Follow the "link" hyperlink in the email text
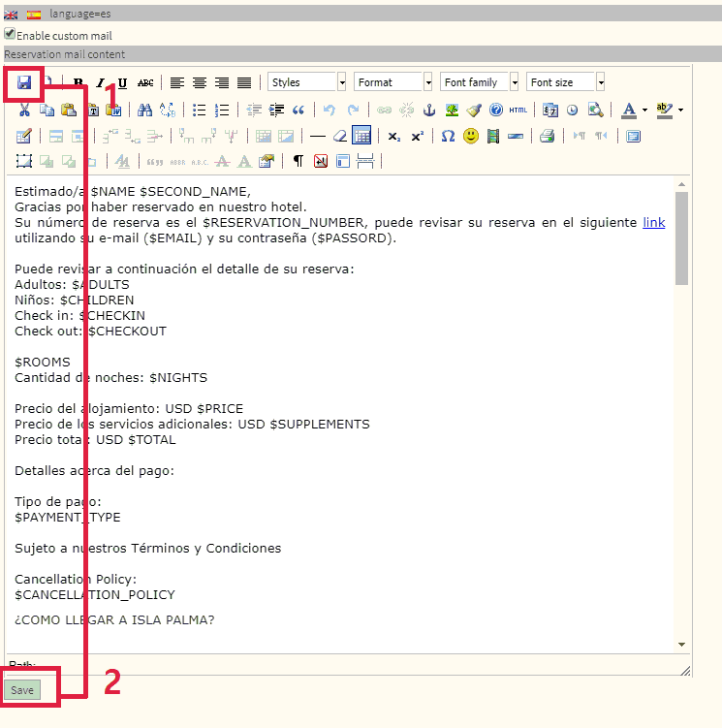The height and width of the screenshot is (728, 722). 654,222
